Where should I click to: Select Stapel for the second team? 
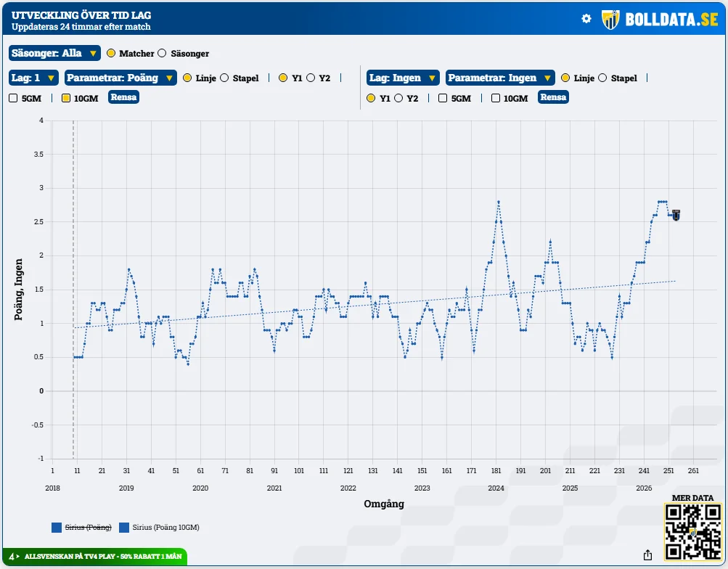602,78
